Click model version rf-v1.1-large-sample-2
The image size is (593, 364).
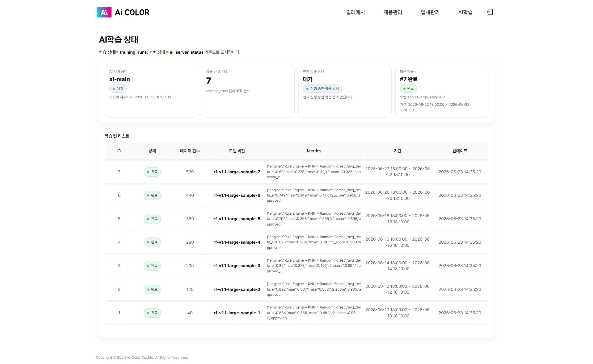coord(237,289)
